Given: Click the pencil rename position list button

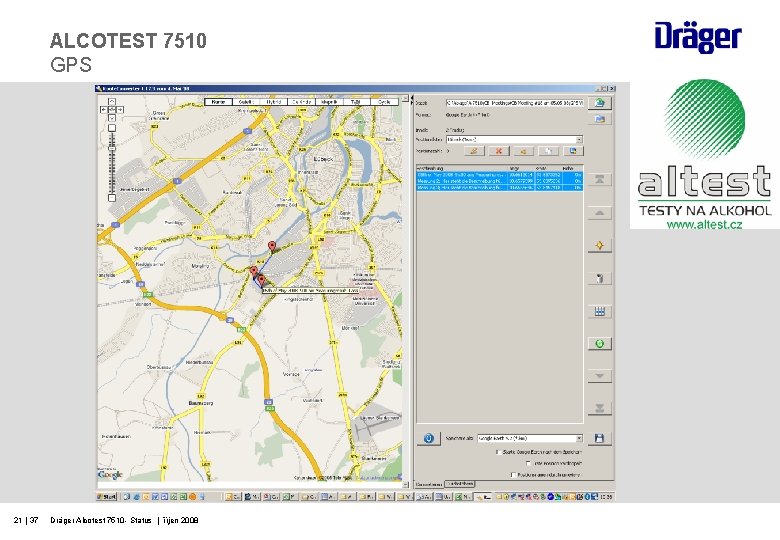Looking at the screenshot, I should (474, 151).
